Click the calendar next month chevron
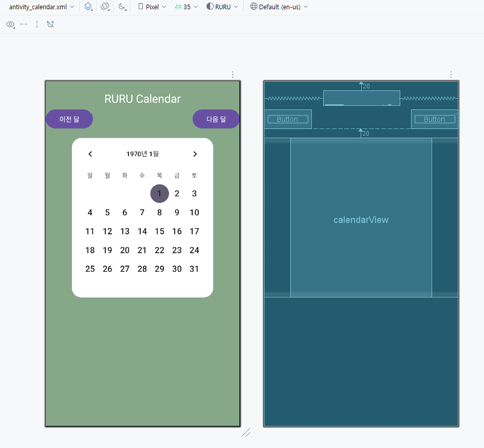The width and height of the screenshot is (484, 448). coord(195,154)
